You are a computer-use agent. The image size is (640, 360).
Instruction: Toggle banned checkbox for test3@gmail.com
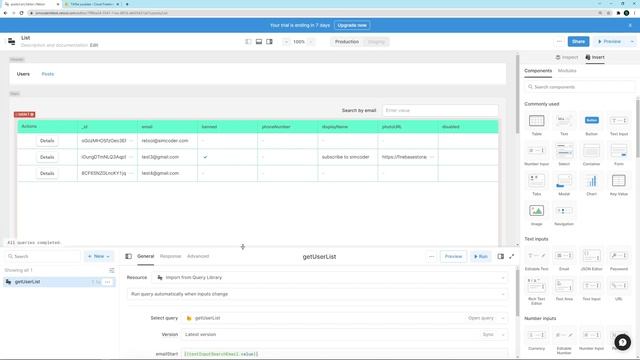pyautogui.click(x=205, y=157)
